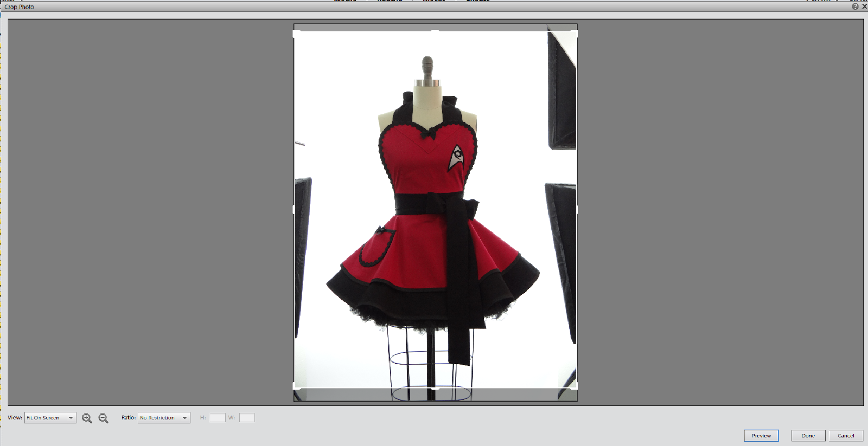The width and height of the screenshot is (868, 446).
Task: Click the top-left crop corner handle
Action: [296, 34]
